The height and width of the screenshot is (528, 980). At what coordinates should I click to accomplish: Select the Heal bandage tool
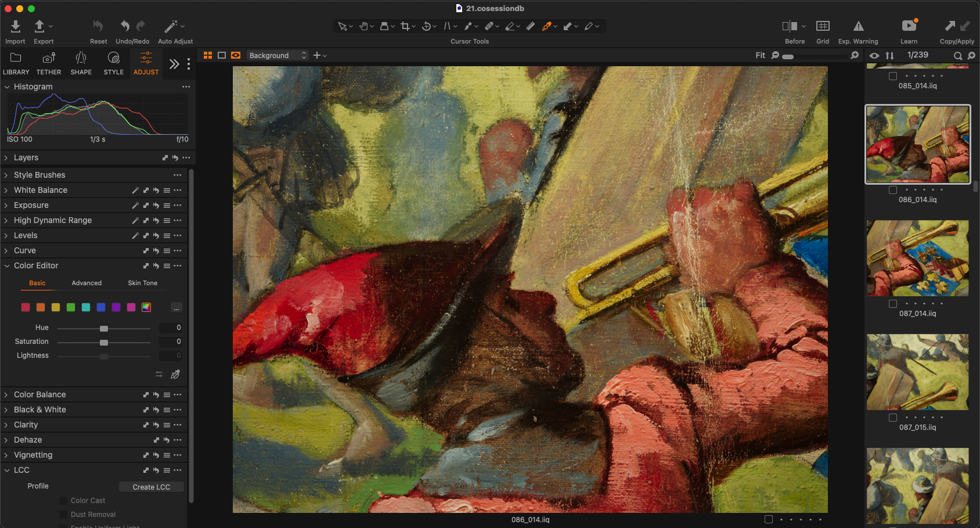point(489,26)
